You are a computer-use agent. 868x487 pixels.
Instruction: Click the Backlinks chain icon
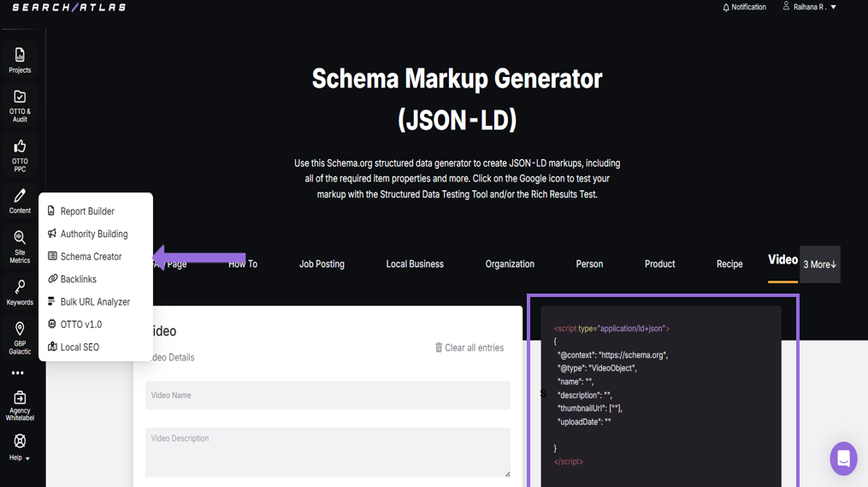pyautogui.click(x=52, y=279)
